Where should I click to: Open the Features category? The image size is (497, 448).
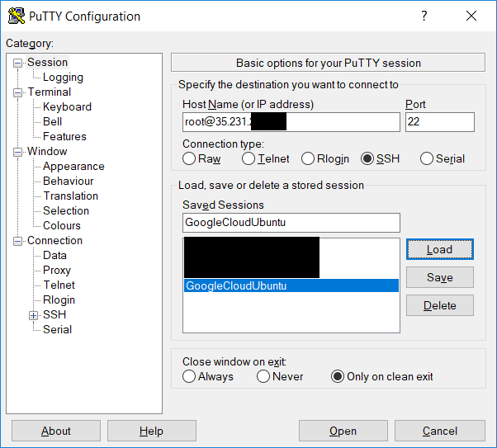(x=64, y=137)
